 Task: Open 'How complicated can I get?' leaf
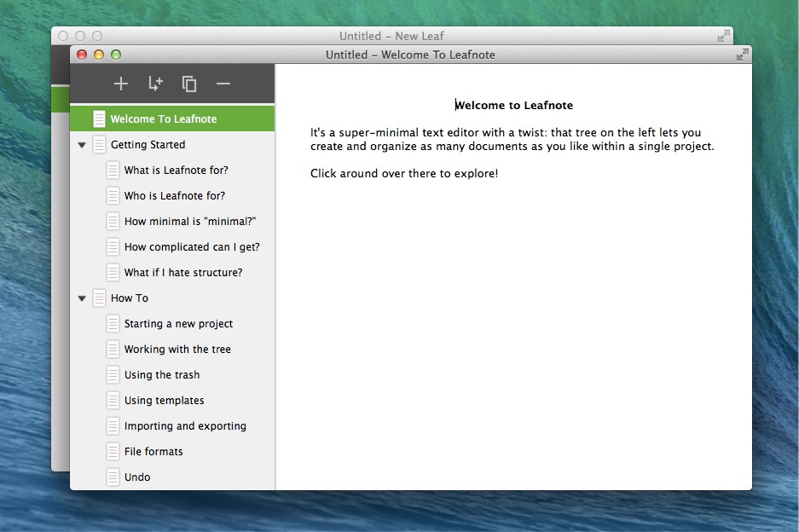172,246
